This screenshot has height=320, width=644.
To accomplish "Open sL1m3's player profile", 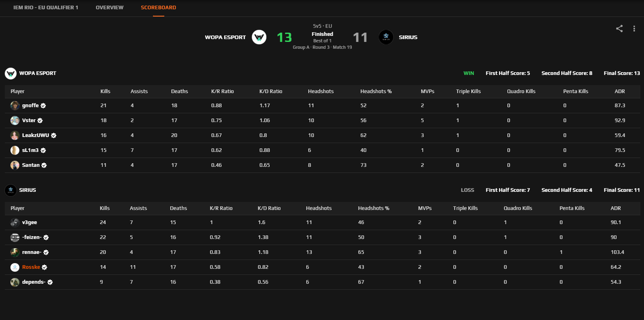I will click(x=31, y=151).
